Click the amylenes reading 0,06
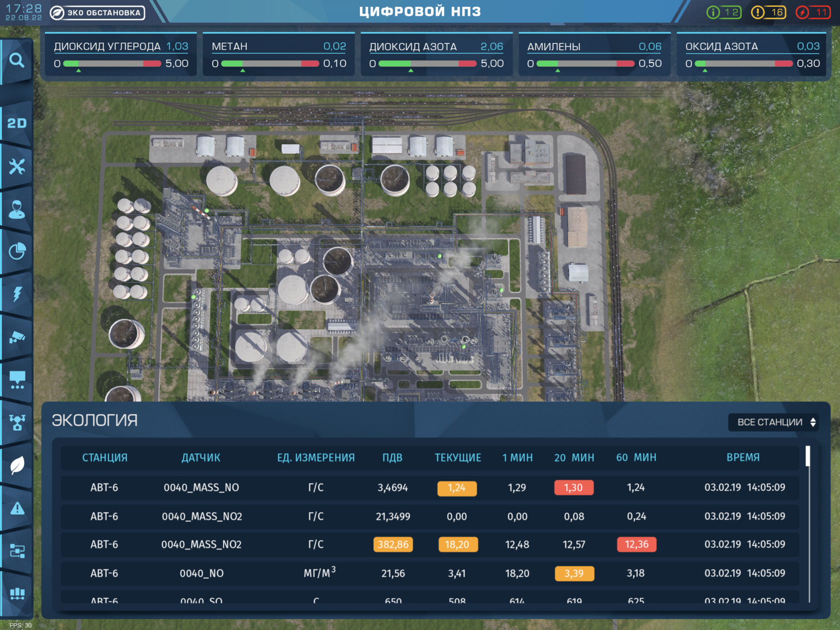Image resolution: width=840 pixels, height=630 pixels. click(650, 46)
